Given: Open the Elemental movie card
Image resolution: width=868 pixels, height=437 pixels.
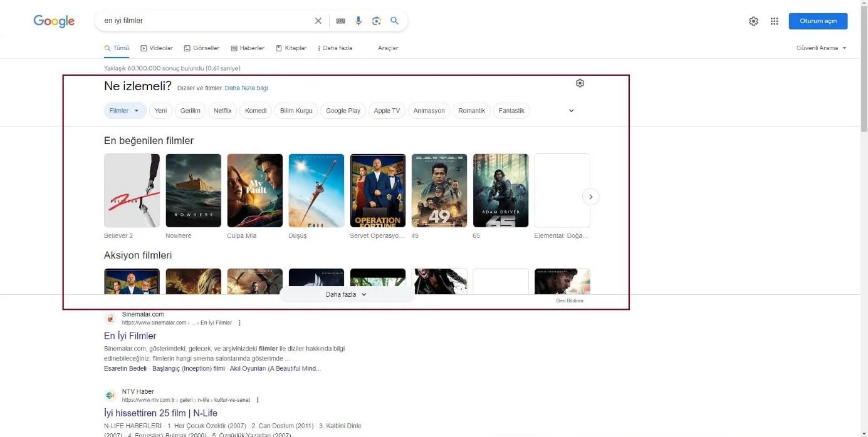Looking at the screenshot, I should tap(562, 190).
